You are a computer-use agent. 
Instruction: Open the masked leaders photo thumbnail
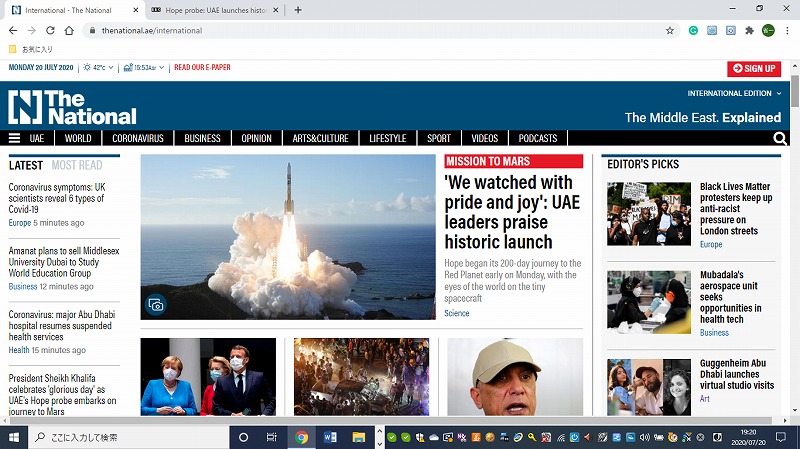click(208, 377)
